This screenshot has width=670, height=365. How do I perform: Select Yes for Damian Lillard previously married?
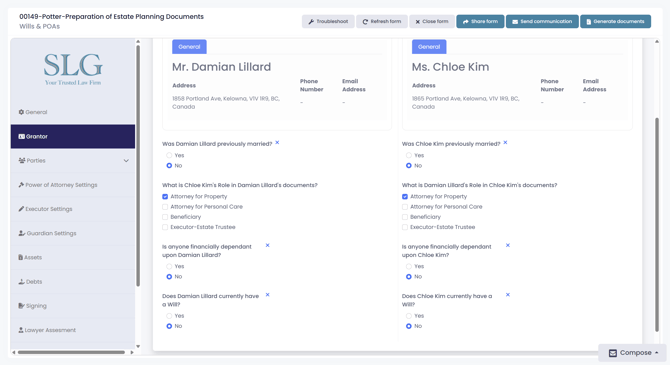[x=169, y=155]
